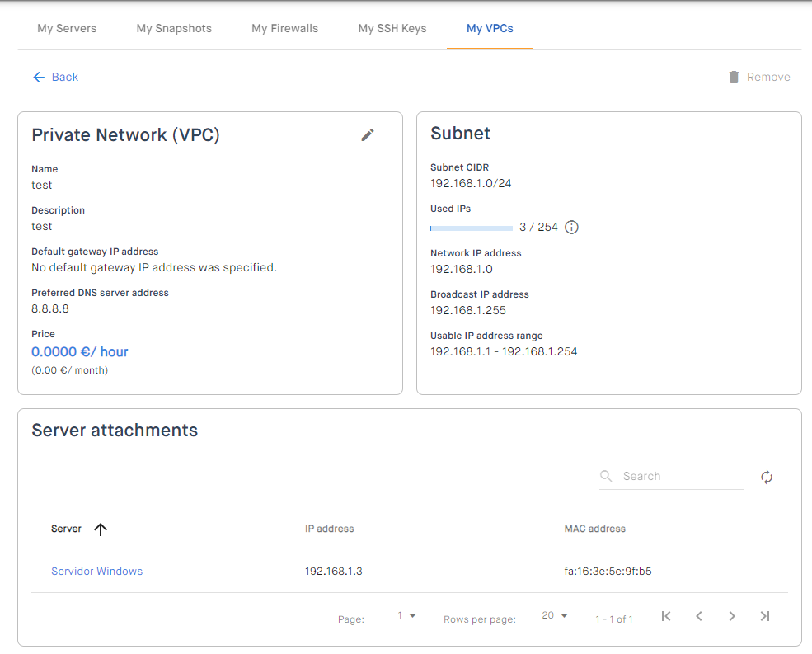Viewport: 812px width, 654px height.
Task: Click the refresh icon in Server attachments
Action: pyautogui.click(x=767, y=477)
